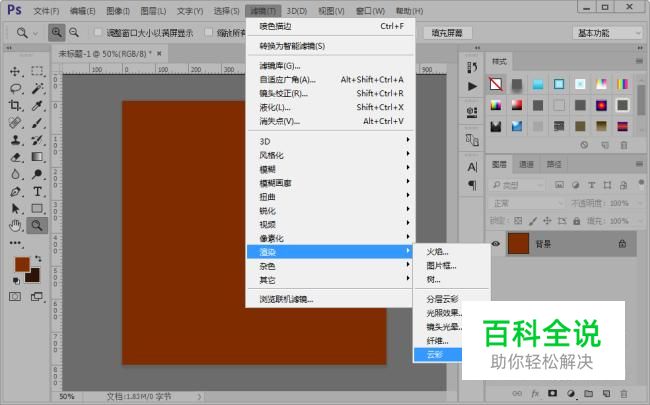This screenshot has height=405, width=650.
Task: Expand the Stylize filter submenu below 3D
Action: pos(330,155)
